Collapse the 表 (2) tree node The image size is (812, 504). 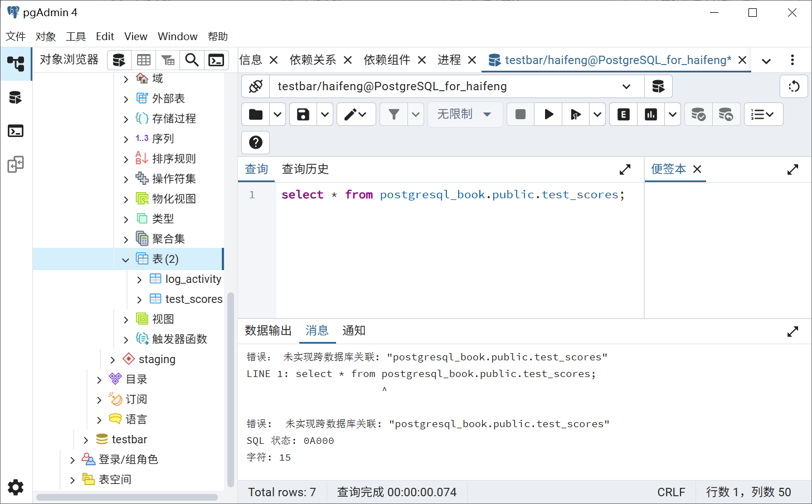click(x=125, y=260)
